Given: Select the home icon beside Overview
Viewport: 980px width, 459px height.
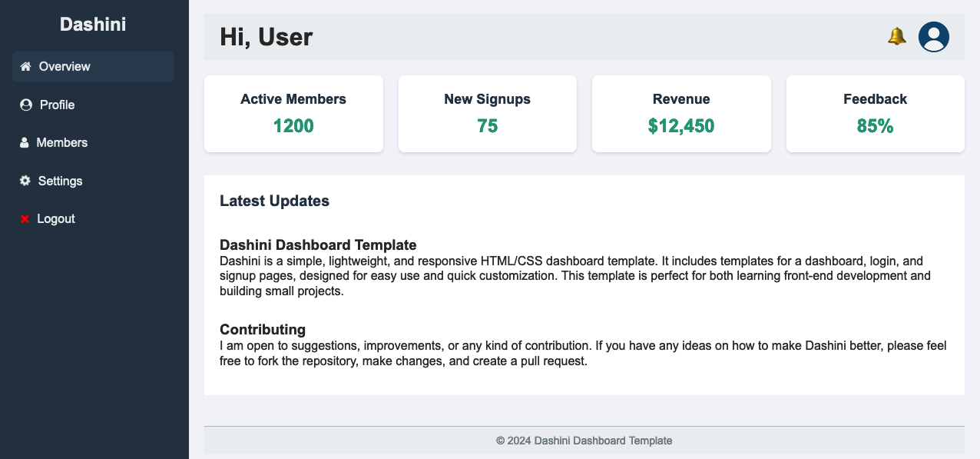Looking at the screenshot, I should [25, 66].
